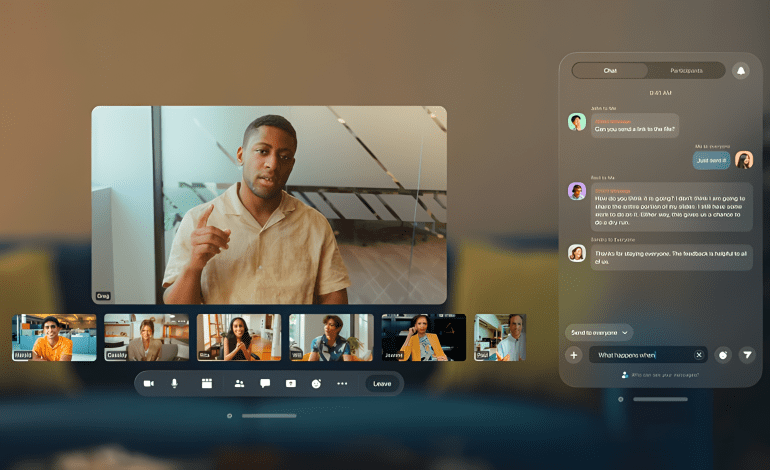The width and height of the screenshot is (770, 470).
Task: Toggle the camera in the meeting toolbar
Action: [x=149, y=383]
